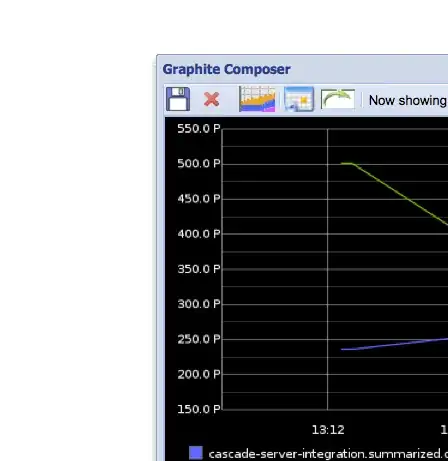Viewport: 448px width, 461px height.
Task: Click the cascade-server-integration.summarized legend text
Action: [x=328, y=454]
